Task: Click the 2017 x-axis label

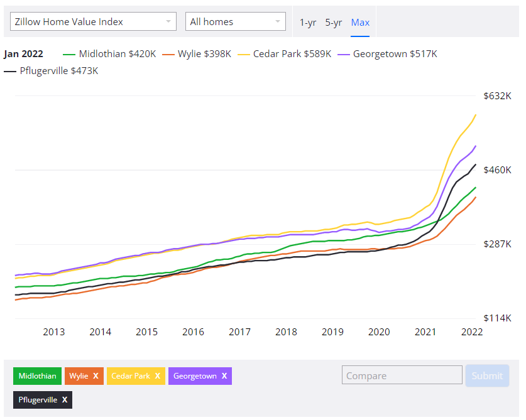Action: pos(239,332)
